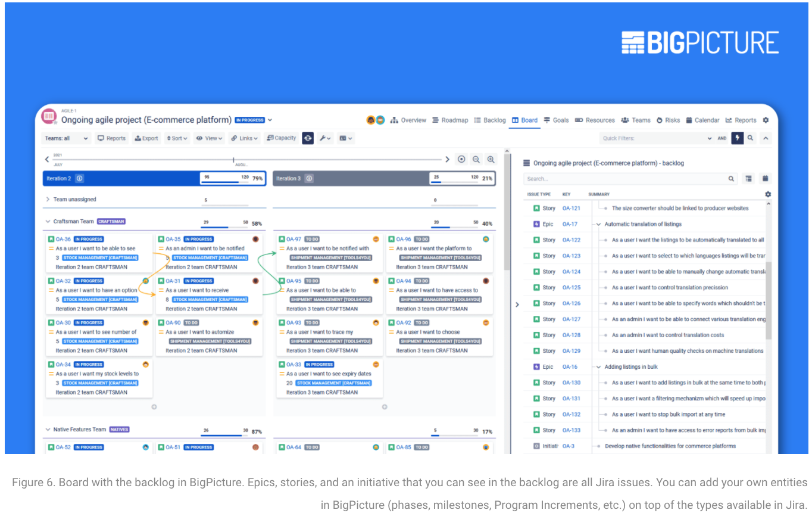The image size is (812, 516).
Task: Click the zoom in magnifier icon
Action: coord(491,160)
